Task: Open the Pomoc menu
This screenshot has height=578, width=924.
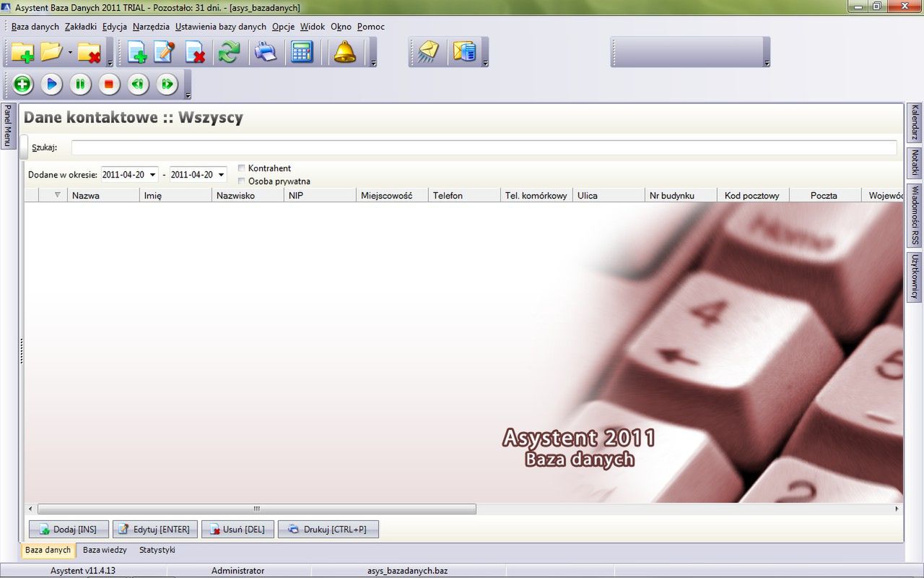Action: coord(371,27)
